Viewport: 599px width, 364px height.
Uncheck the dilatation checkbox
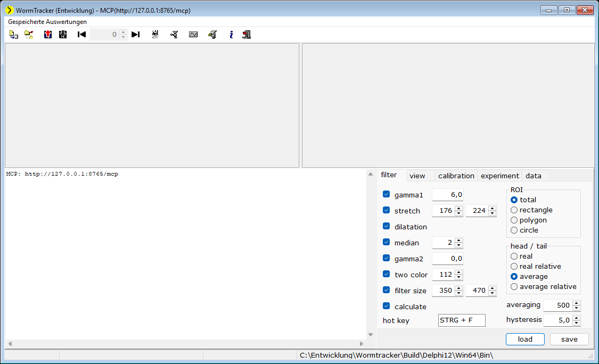(x=386, y=226)
